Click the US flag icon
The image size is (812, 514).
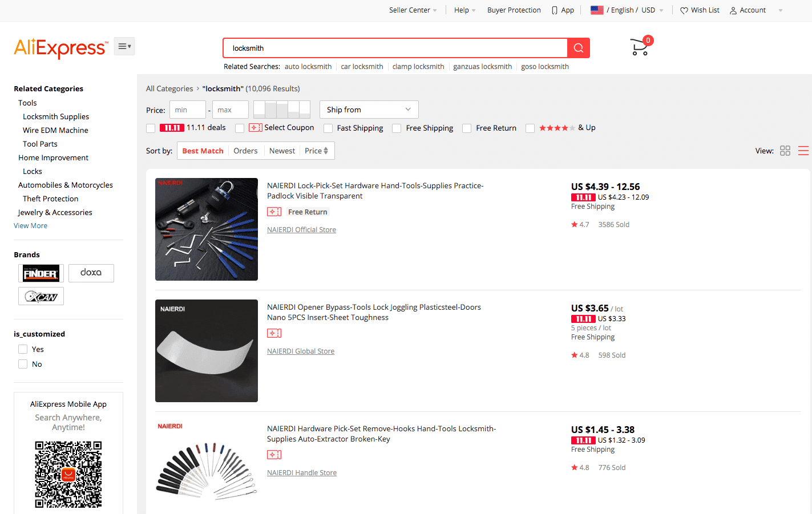597,10
